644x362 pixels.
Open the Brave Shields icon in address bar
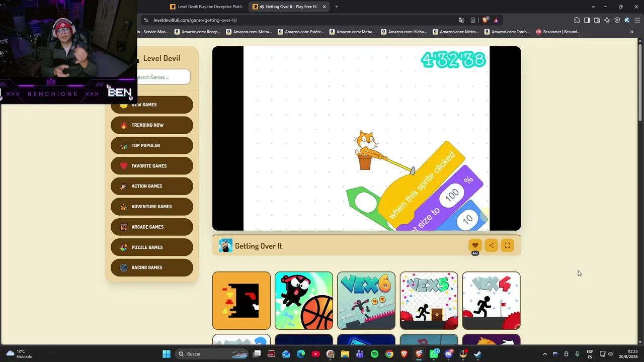click(x=485, y=20)
